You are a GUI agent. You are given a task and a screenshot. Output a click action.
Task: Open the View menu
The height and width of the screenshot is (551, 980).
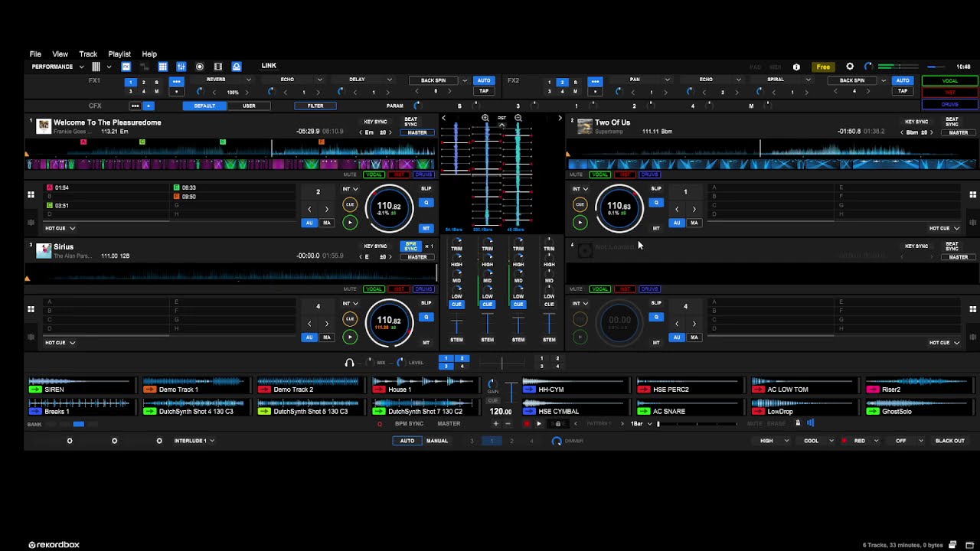click(x=60, y=54)
